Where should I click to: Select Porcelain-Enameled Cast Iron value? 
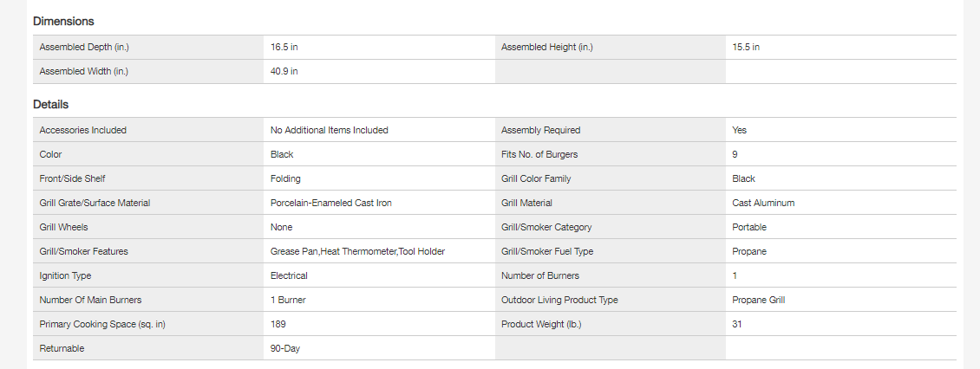coord(337,203)
